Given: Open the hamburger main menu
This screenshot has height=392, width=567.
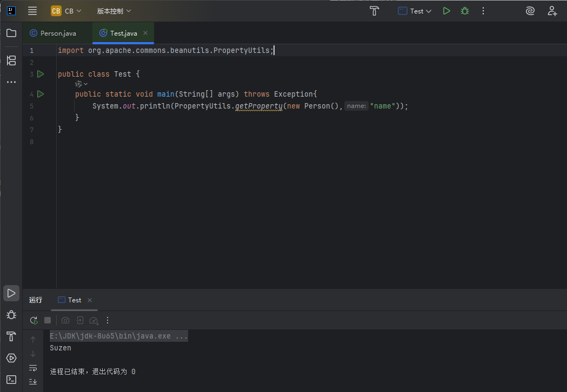Looking at the screenshot, I should (x=32, y=11).
